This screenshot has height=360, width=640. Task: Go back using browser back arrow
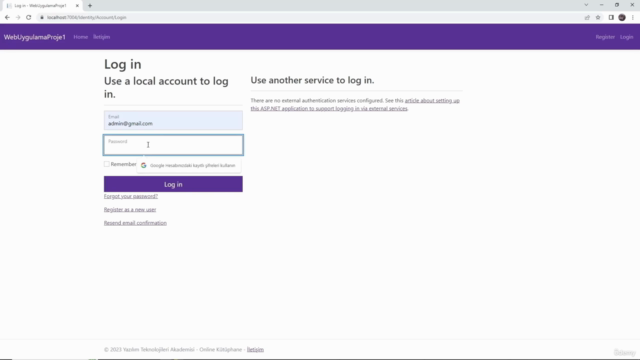tap(7, 18)
